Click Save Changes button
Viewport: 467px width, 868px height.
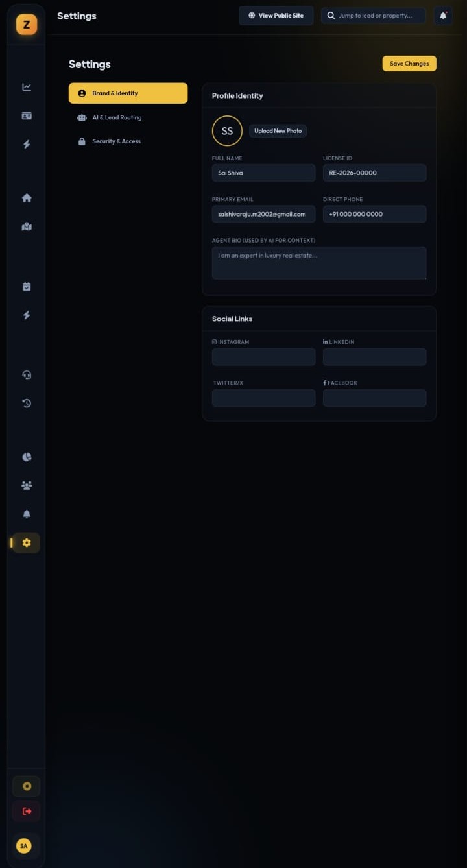point(409,64)
